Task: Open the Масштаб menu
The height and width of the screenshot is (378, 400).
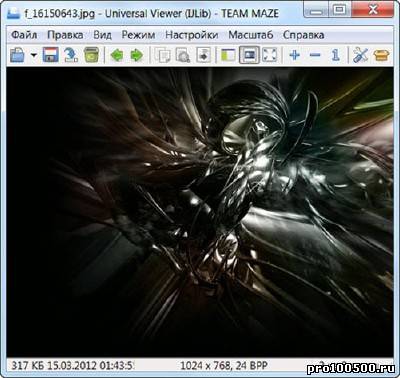Action: pos(251,35)
